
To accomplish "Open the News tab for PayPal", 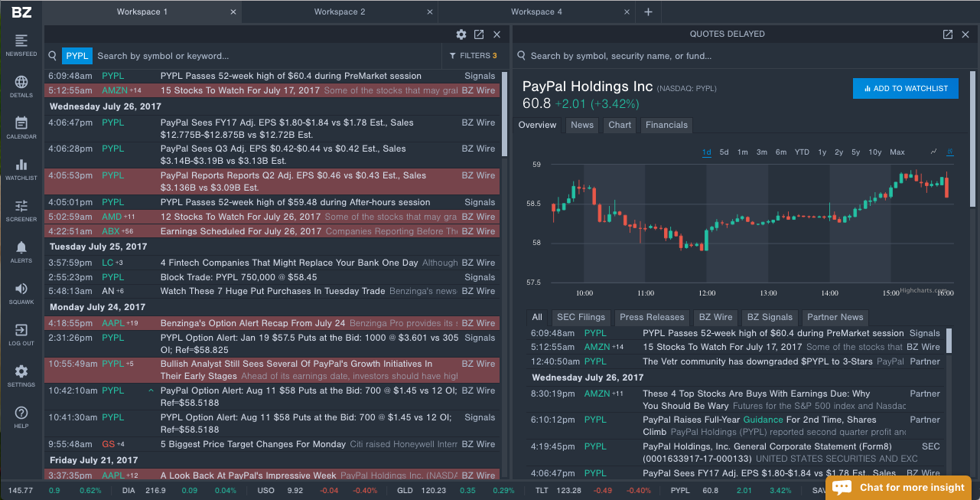I will click(x=582, y=125).
